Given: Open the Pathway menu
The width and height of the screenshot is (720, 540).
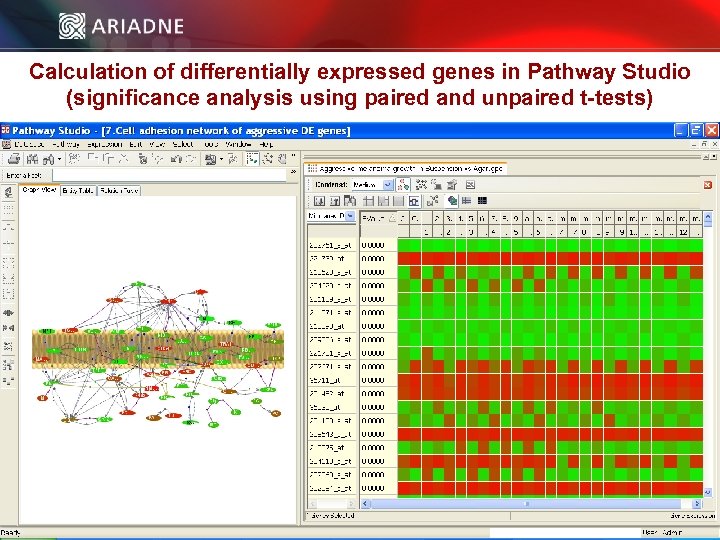Looking at the screenshot, I should click(x=66, y=144).
